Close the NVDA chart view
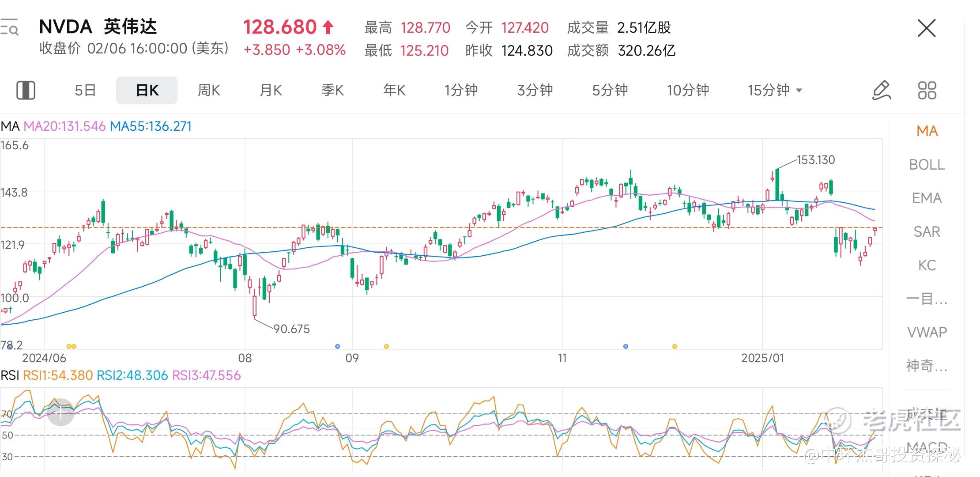Viewport: 980px width, 477px height. click(x=927, y=28)
